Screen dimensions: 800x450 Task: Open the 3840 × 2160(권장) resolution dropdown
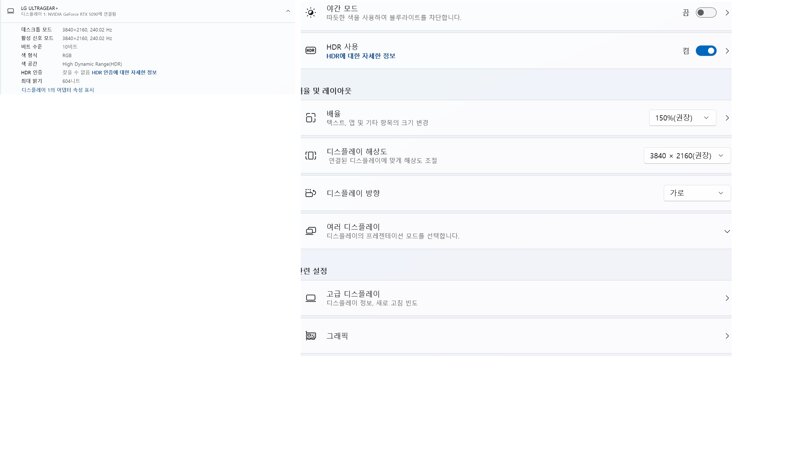687,156
